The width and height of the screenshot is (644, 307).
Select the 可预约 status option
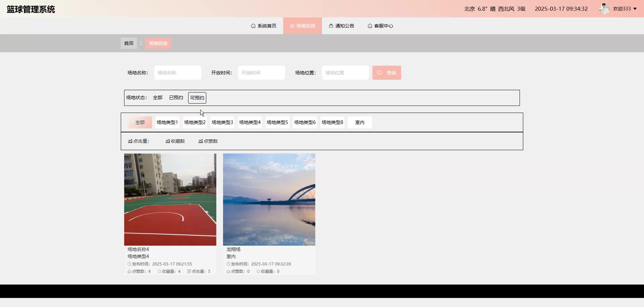[x=197, y=98]
